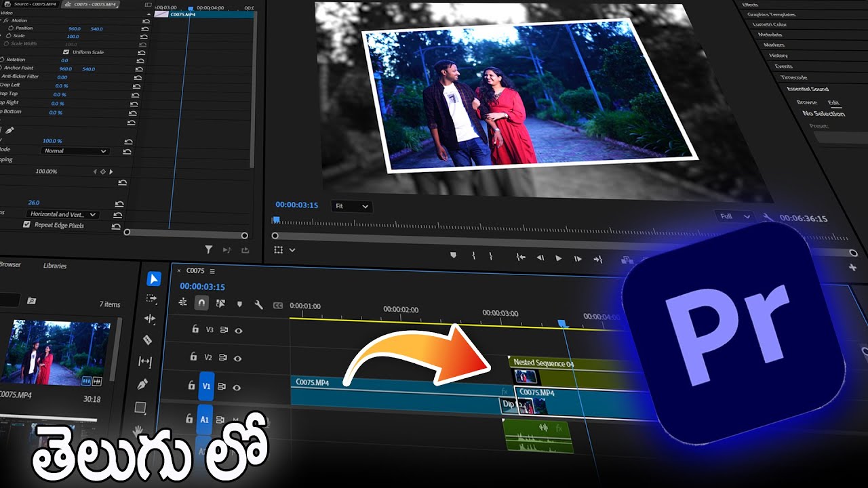The image size is (868, 488).
Task: Select the Selection tool arrow
Action: tap(154, 279)
